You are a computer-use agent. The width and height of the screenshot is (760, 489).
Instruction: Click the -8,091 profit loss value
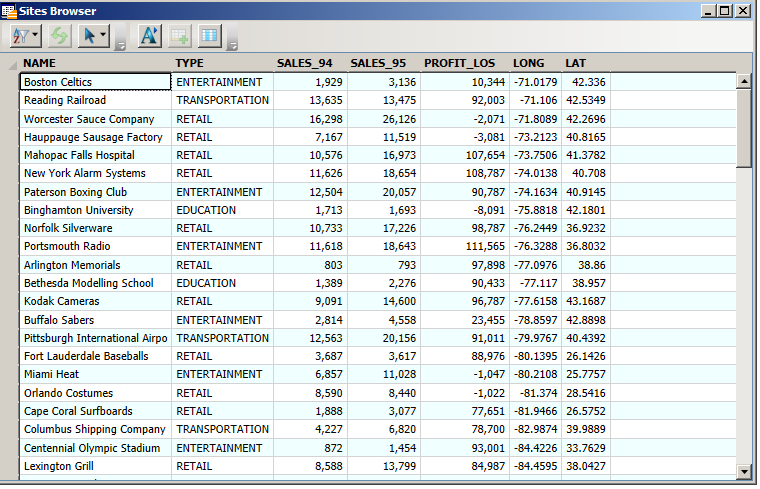tap(465, 210)
